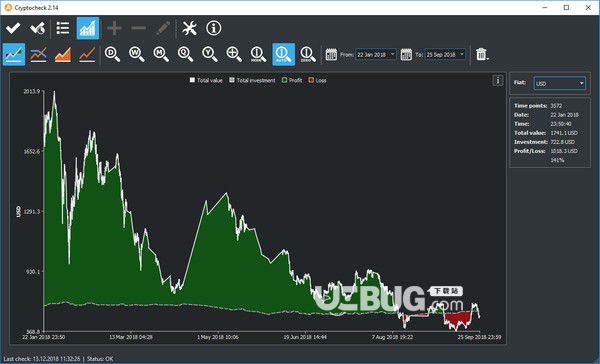Toggle the Loss legend checkbox

311,80
